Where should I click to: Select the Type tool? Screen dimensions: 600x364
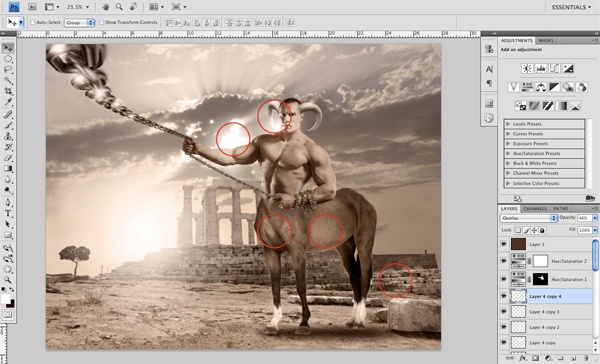(8, 214)
